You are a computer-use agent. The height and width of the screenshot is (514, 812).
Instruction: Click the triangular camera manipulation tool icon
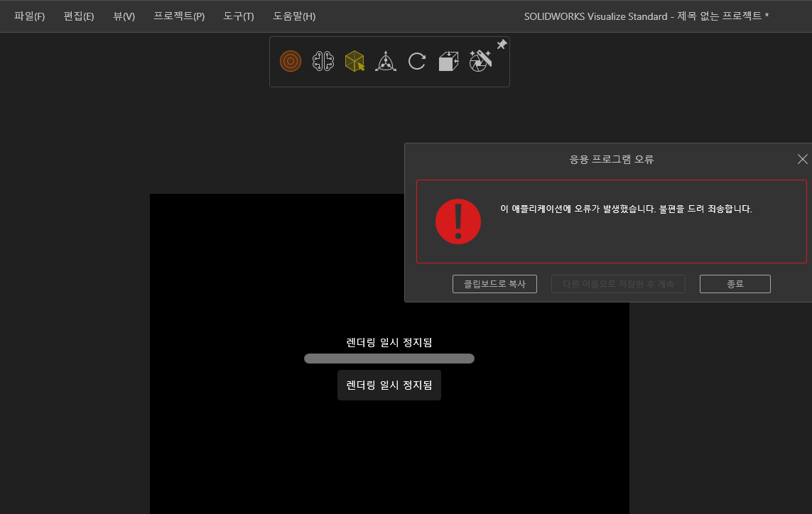point(386,61)
